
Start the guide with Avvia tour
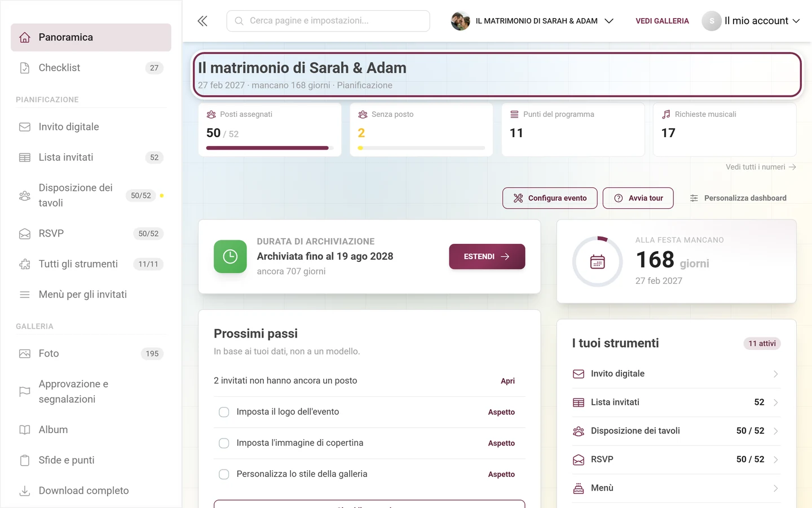638,198
